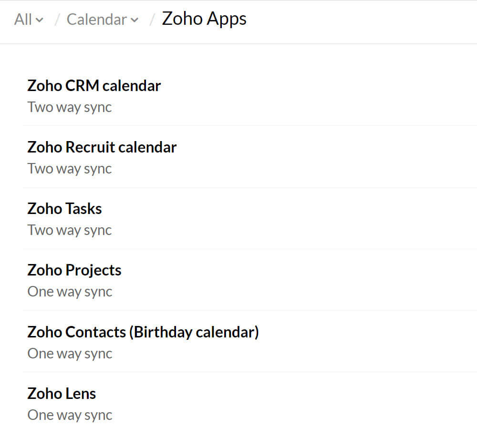Open Zoho Projects sync settings
Viewport: 477px width, 448px height.
tap(74, 270)
